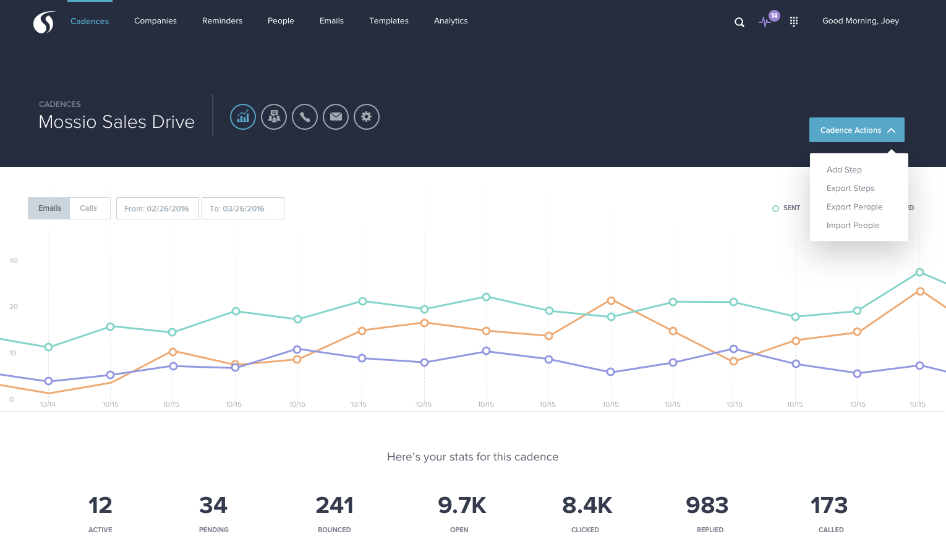Image resolution: width=946 pixels, height=560 pixels.
Task: Click the green line's peak data point
Action: [x=919, y=272]
